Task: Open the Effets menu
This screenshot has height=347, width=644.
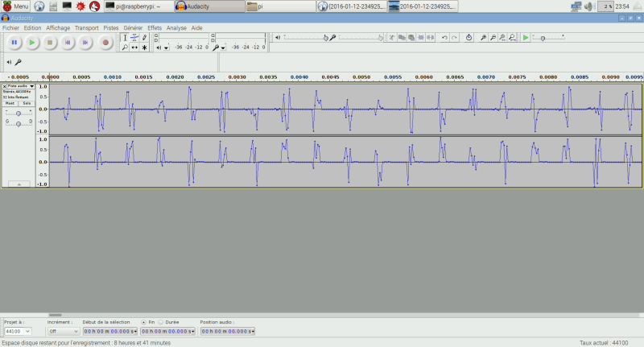Action: 155,27
